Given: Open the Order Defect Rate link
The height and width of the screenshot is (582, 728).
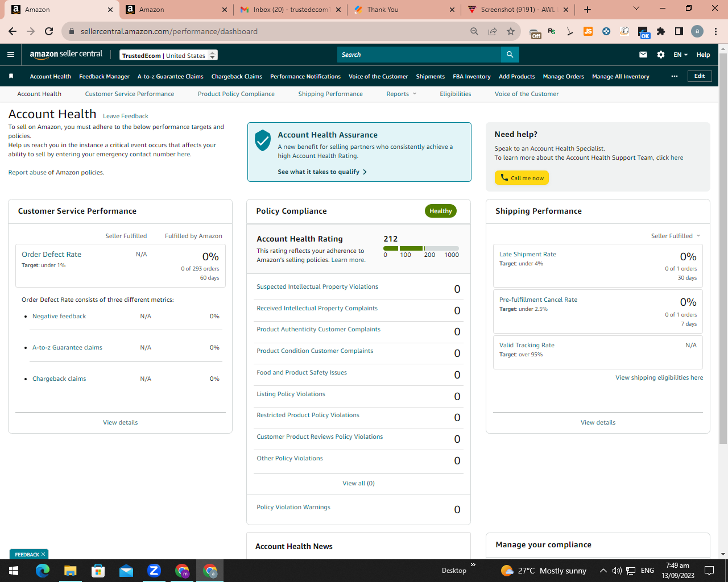Looking at the screenshot, I should pyautogui.click(x=51, y=255).
